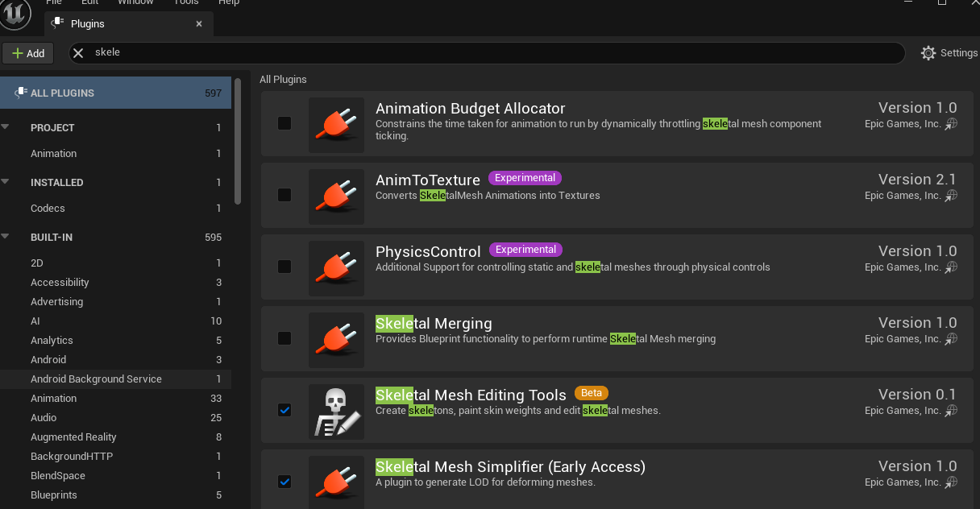Click the Experimental badge on AnimToTexture
Image resolution: width=980 pixels, height=509 pixels.
(525, 178)
